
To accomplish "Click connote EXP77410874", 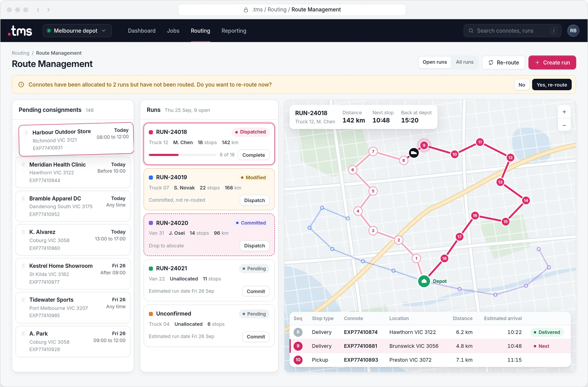I will 361,332.
